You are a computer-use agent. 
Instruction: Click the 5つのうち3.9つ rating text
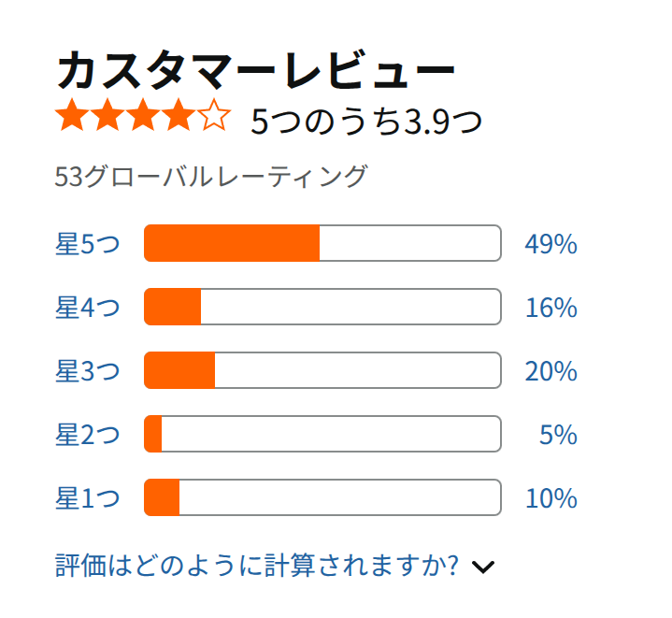pos(366,121)
